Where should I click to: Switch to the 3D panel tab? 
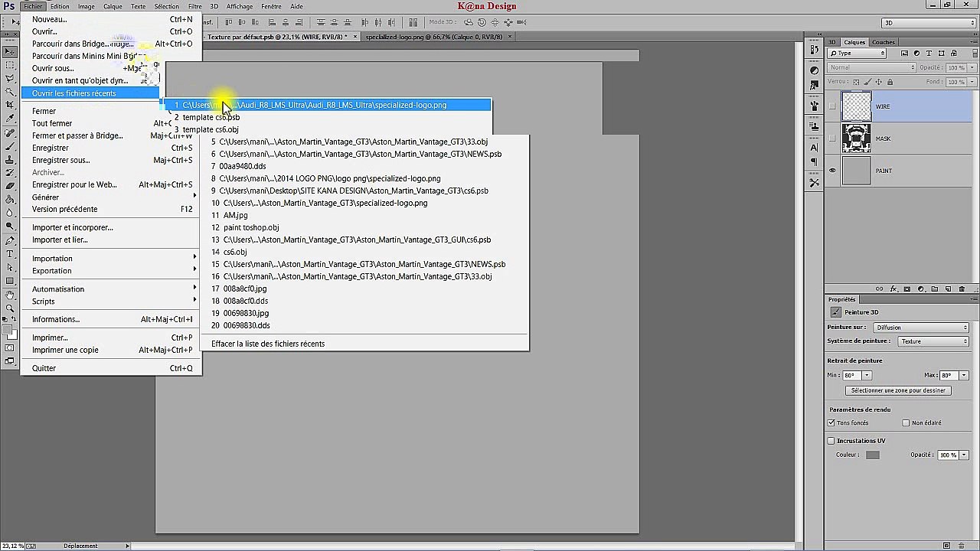[x=832, y=42]
